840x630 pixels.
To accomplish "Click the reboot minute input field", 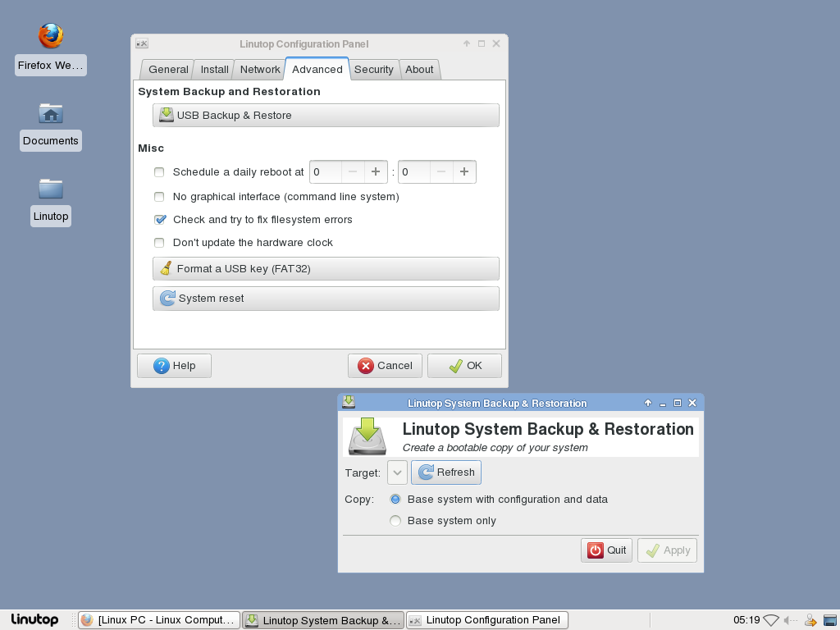I will (x=414, y=172).
